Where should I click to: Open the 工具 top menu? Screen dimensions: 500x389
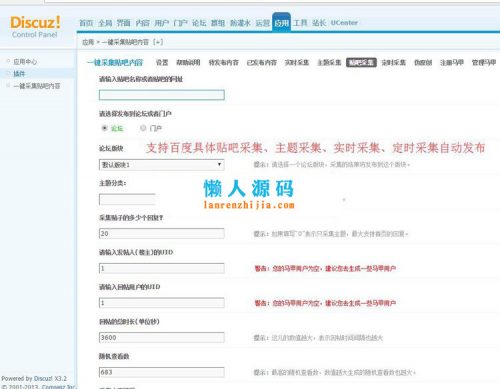click(x=300, y=23)
